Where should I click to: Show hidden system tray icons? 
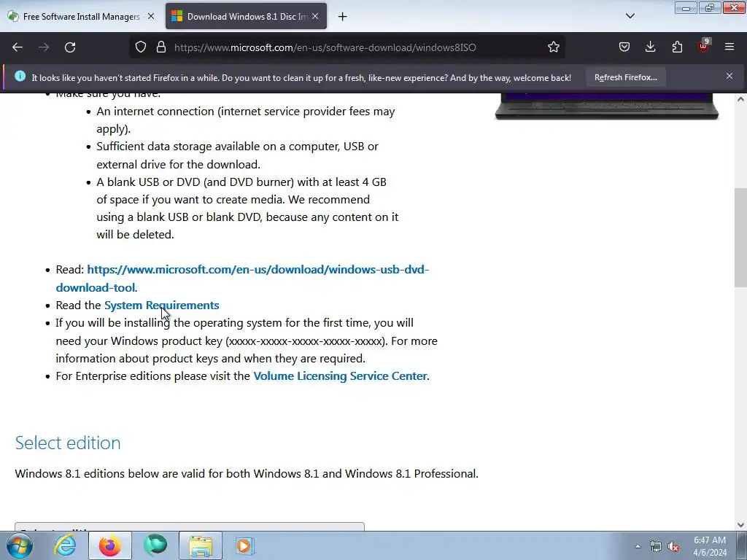click(x=638, y=546)
